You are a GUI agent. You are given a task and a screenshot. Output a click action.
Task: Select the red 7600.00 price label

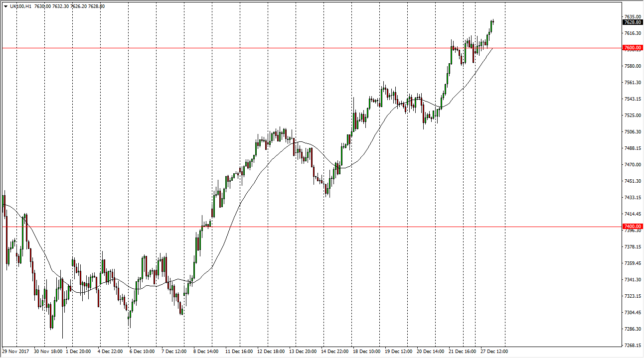click(632, 48)
